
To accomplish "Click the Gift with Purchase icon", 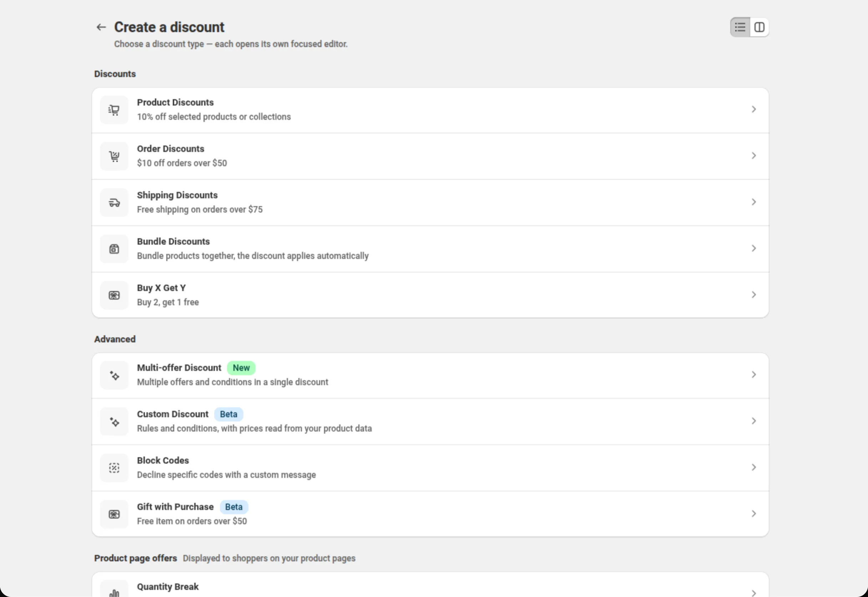I will (x=114, y=514).
